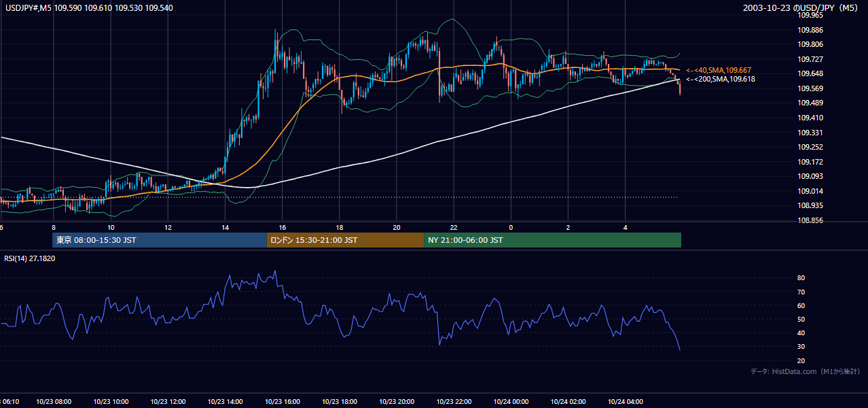This screenshot has width=868, height=408.
Task: Click the RSI scale value 30
Action: [801, 346]
